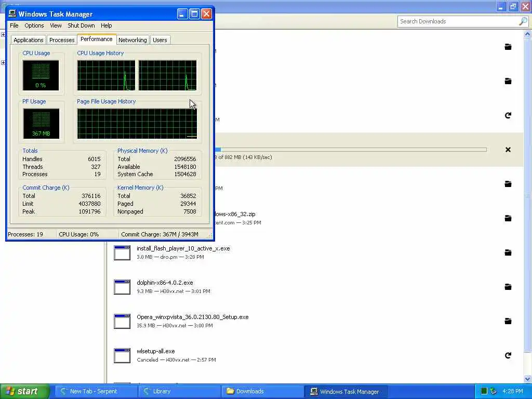Select the Performance tab

coord(97,39)
